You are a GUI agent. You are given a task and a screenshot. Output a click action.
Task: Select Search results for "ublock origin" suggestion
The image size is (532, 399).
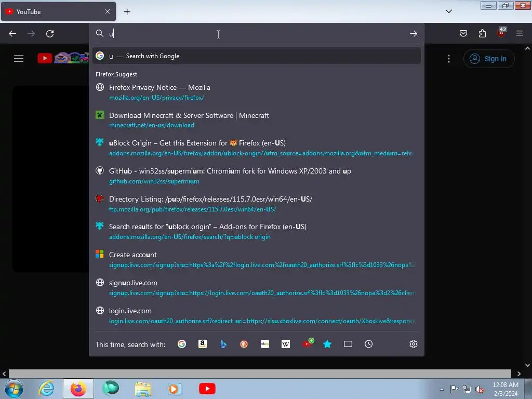pyautogui.click(x=257, y=232)
